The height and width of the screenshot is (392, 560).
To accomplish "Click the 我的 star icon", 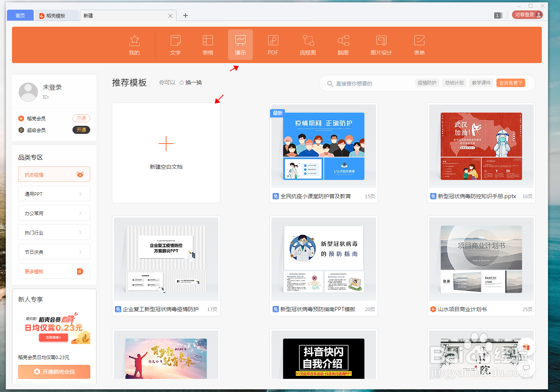I will pos(134,44).
